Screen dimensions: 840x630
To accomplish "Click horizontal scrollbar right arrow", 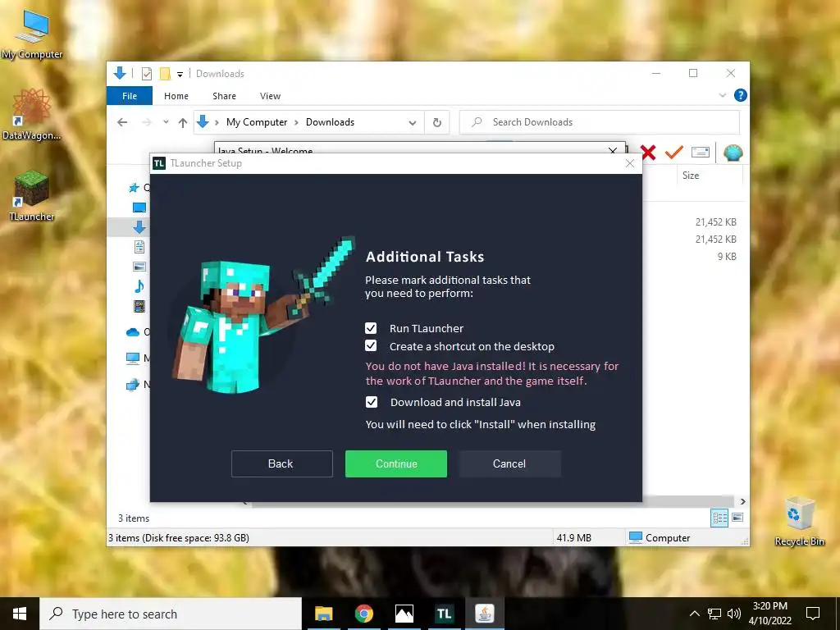I will click(742, 501).
